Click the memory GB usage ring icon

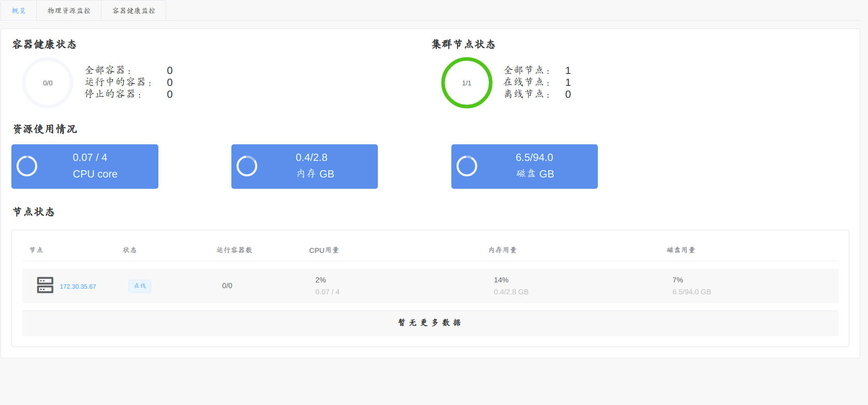click(x=247, y=166)
